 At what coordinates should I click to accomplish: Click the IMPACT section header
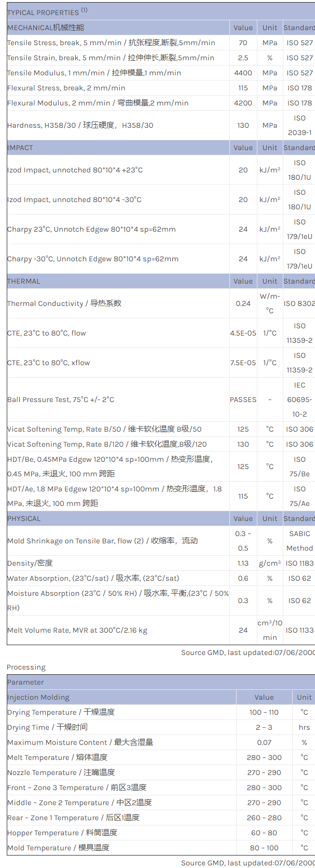tap(20, 148)
